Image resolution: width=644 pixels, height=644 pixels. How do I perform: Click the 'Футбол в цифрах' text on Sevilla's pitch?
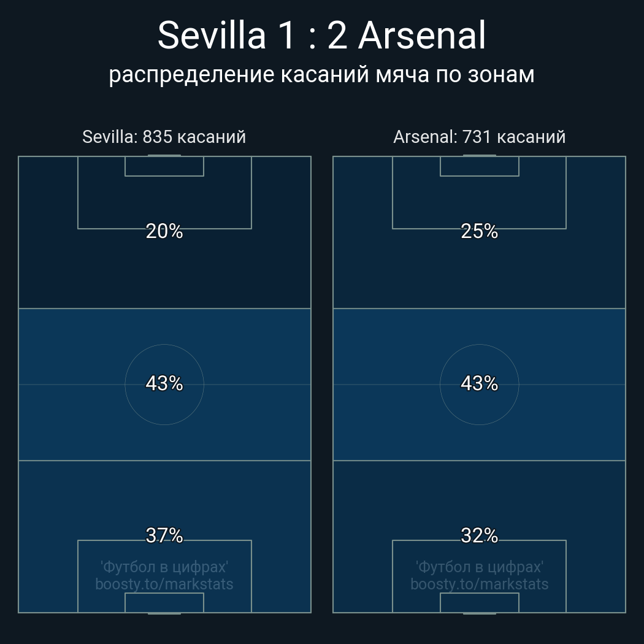click(x=164, y=567)
